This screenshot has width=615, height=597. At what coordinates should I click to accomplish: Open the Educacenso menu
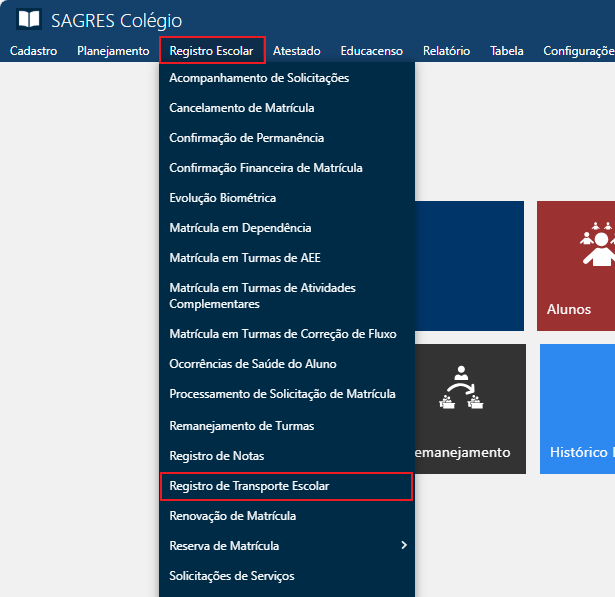pyautogui.click(x=371, y=51)
